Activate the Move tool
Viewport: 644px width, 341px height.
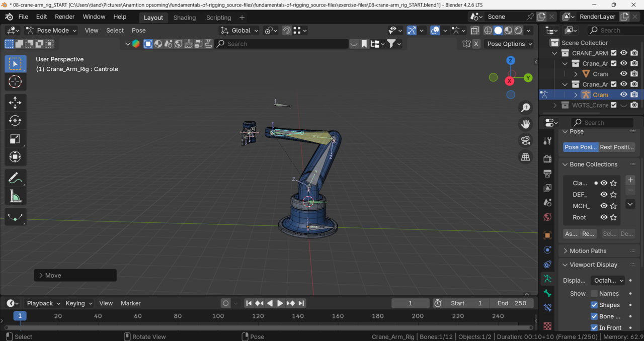point(15,103)
